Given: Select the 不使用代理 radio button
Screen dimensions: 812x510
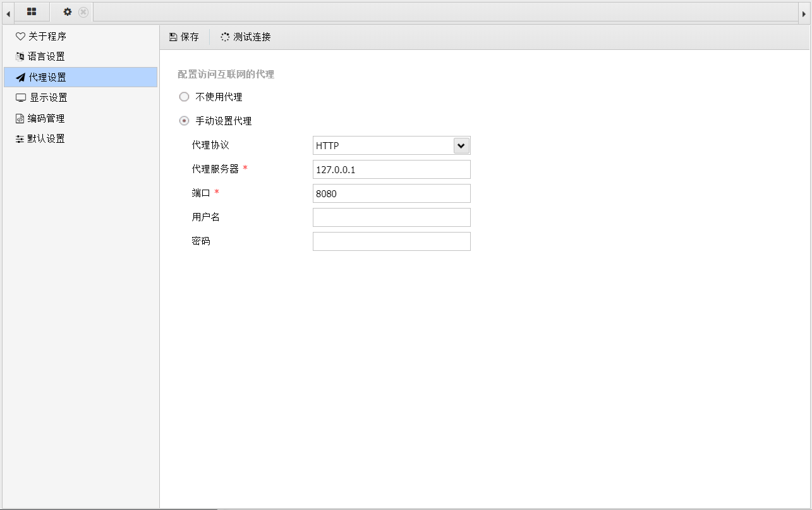Looking at the screenshot, I should point(185,97).
